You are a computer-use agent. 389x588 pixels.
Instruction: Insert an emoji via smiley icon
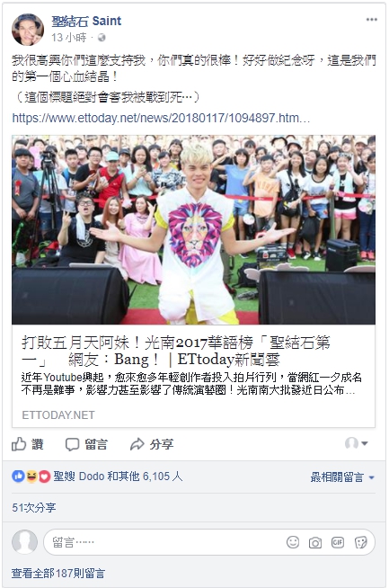pyautogui.click(x=293, y=542)
